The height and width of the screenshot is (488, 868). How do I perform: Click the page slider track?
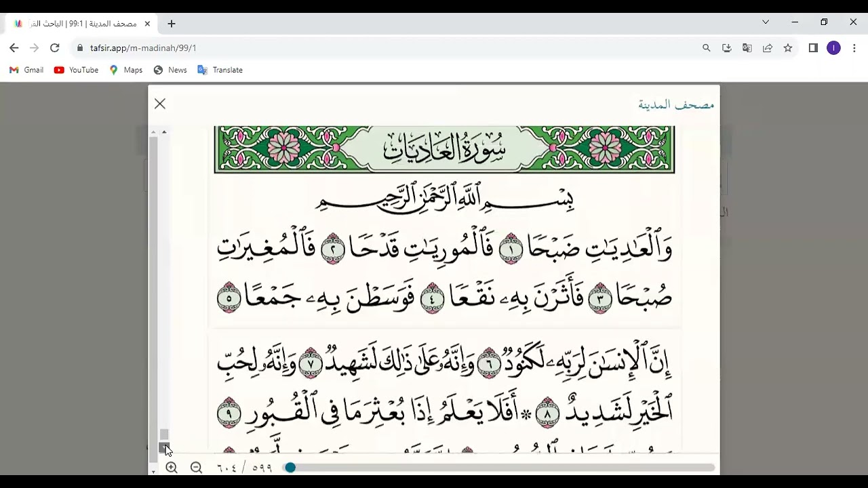coord(500,468)
